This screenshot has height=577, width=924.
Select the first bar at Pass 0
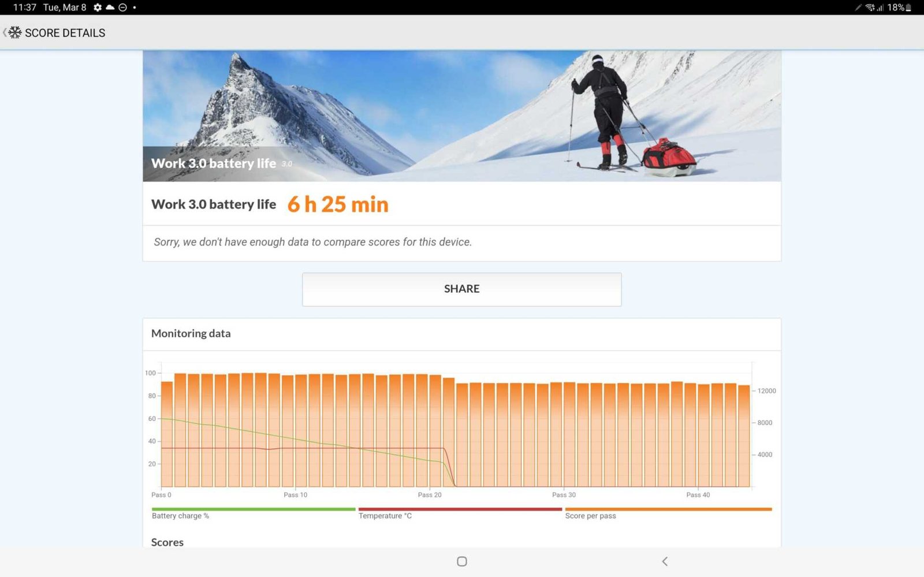coord(167,434)
